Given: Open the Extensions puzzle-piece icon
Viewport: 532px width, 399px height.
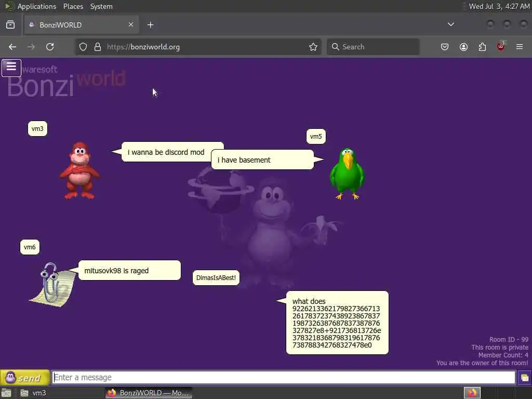Looking at the screenshot, I should tap(482, 47).
